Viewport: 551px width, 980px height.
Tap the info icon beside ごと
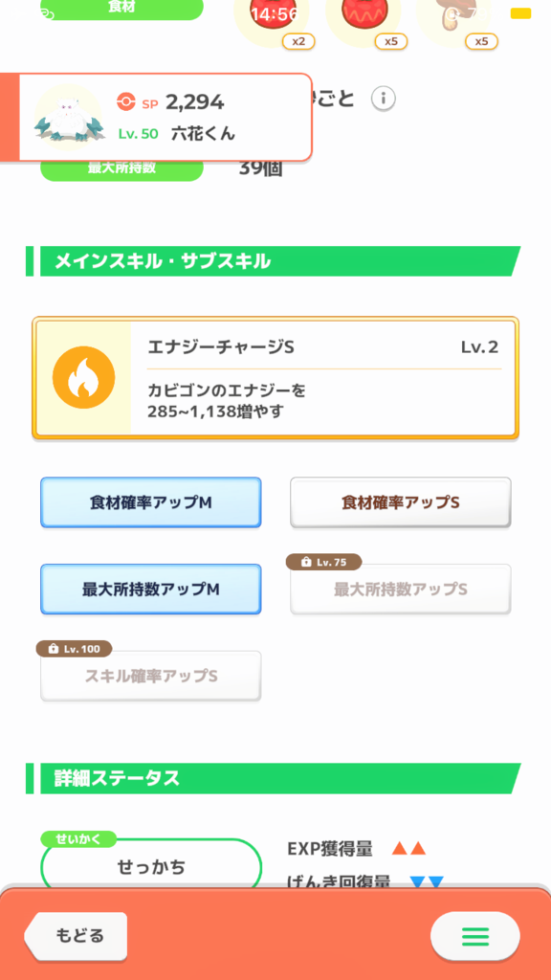click(x=384, y=99)
